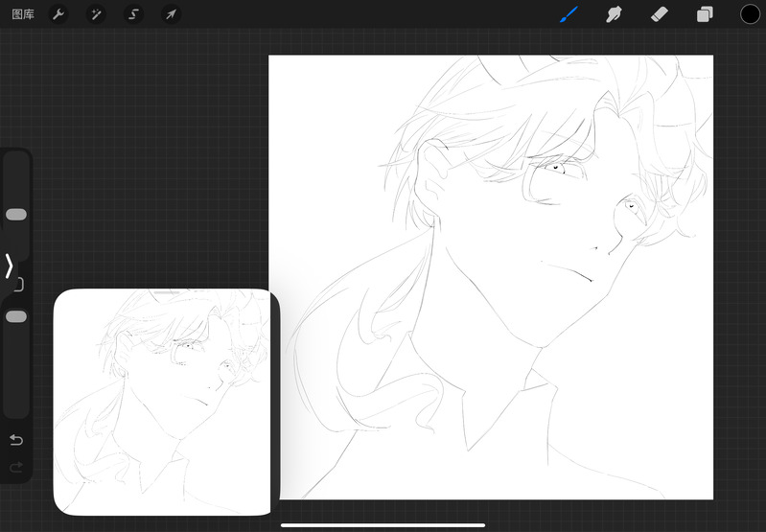Viewport: 766px width, 532px height.
Task: Click the brush opacity slider handle
Action: point(16,316)
